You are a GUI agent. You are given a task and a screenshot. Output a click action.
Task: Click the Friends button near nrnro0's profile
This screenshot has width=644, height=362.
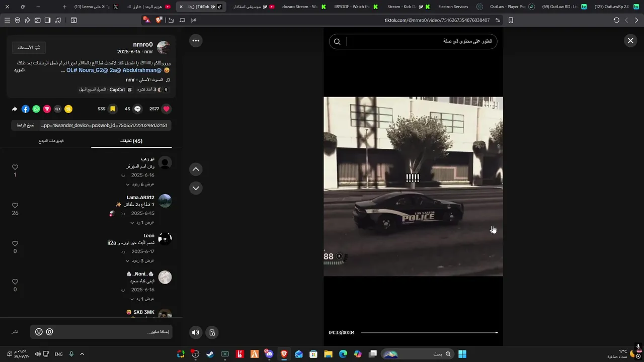click(x=29, y=47)
